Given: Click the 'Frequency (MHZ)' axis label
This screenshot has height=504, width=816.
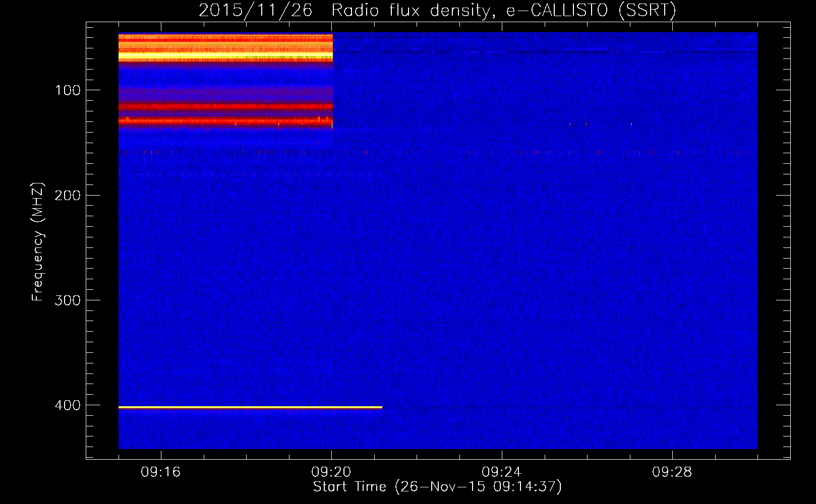Looking at the screenshot, I should pyautogui.click(x=38, y=242).
